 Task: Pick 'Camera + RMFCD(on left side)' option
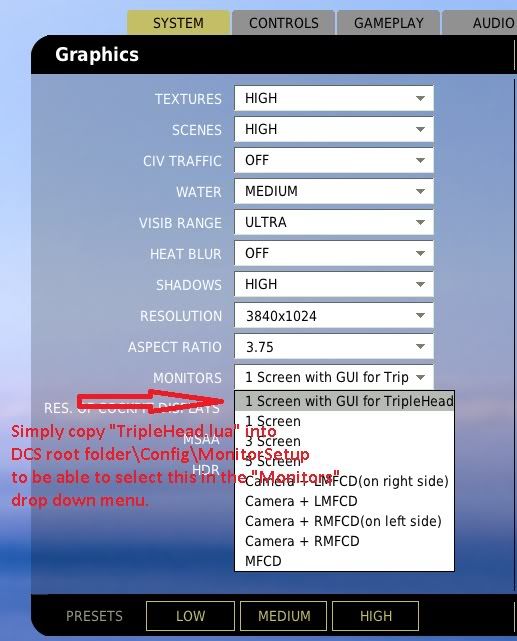[345, 521]
